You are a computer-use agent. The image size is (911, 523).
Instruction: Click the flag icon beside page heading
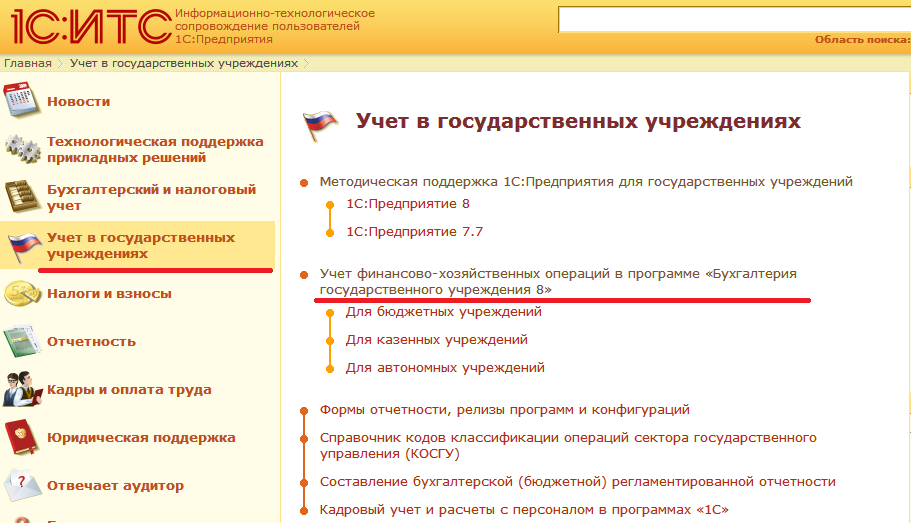coord(320,126)
